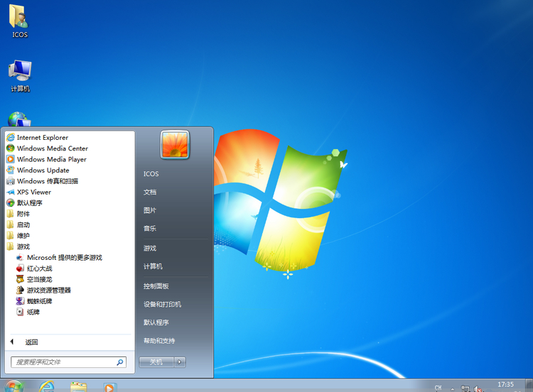Open the shutdown options arrow
Screen dimensions: 533x392
click(180, 362)
